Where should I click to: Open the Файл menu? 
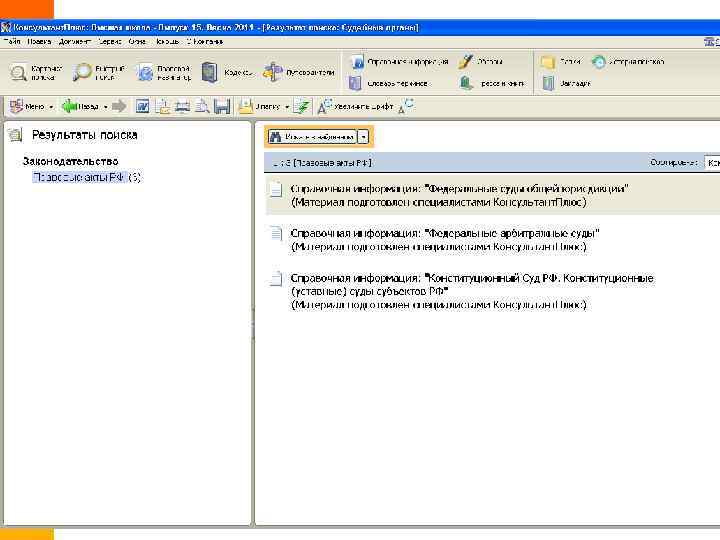12,42
